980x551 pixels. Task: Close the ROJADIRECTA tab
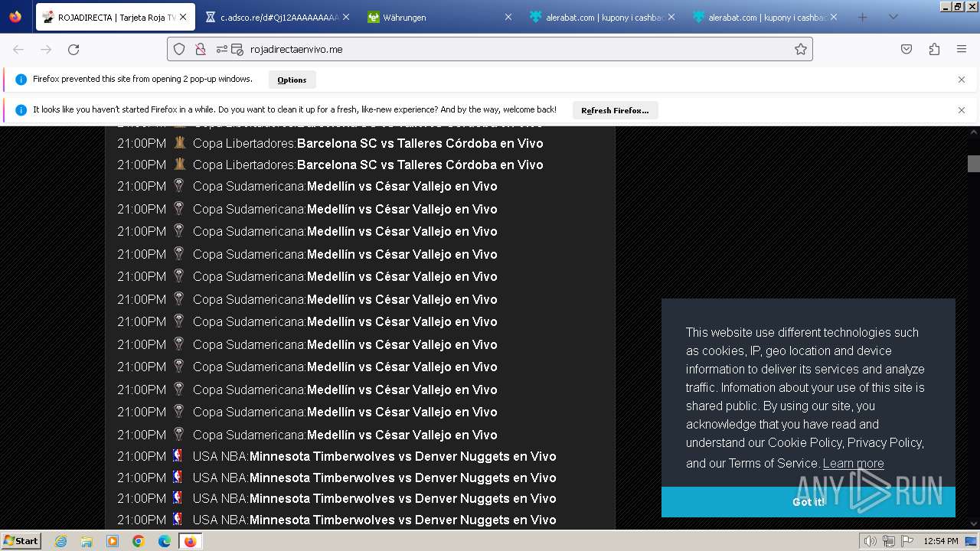[183, 17]
